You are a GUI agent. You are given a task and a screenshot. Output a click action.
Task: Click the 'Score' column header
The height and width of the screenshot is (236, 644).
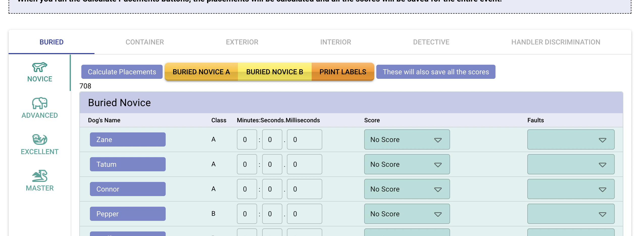[x=372, y=120]
